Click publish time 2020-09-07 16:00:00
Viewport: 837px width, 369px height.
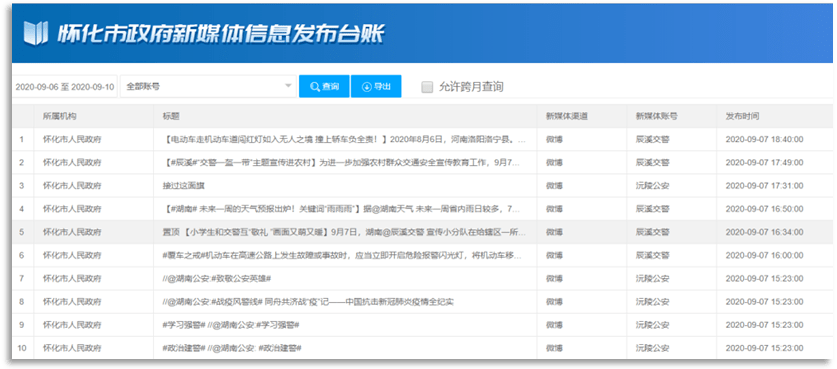[764, 256]
